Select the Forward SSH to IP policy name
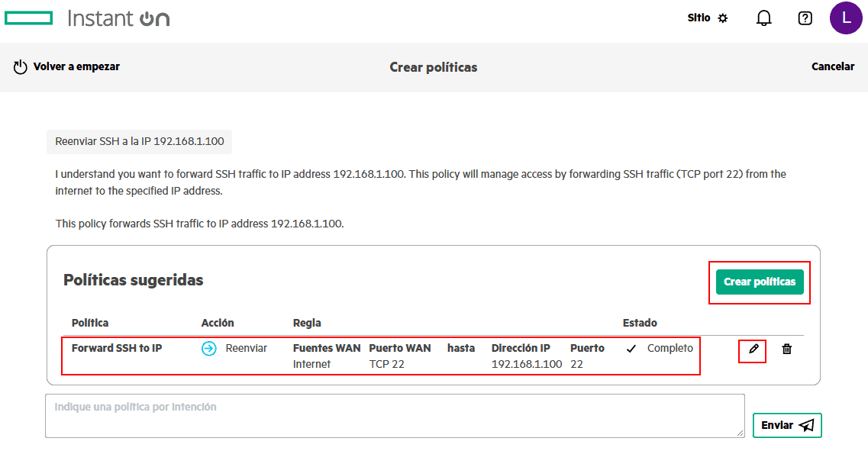The height and width of the screenshot is (451, 868). (117, 348)
